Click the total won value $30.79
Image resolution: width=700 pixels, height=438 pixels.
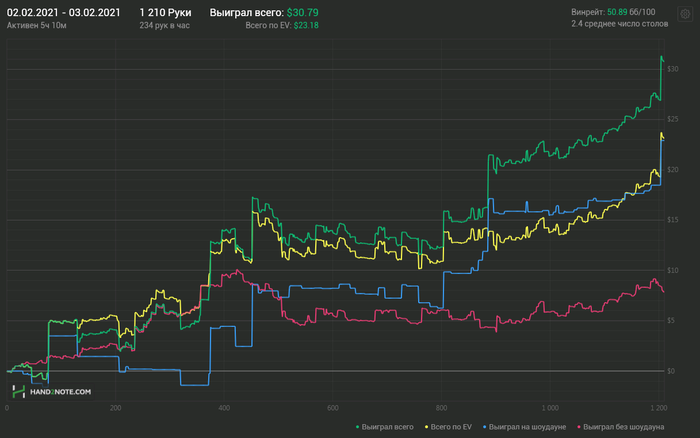(x=303, y=13)
